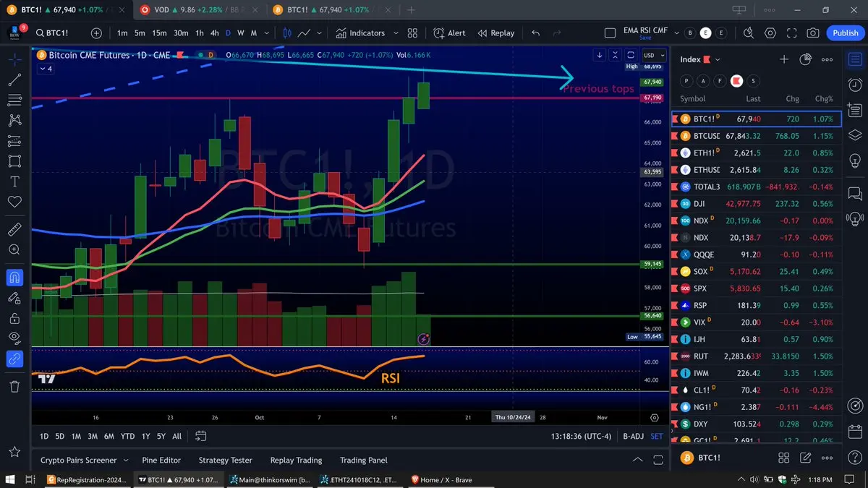Take a chart snapshot with camera
The height and width of the screenshot is (488, 868).
pyautogui.click(x=813, y=33)
